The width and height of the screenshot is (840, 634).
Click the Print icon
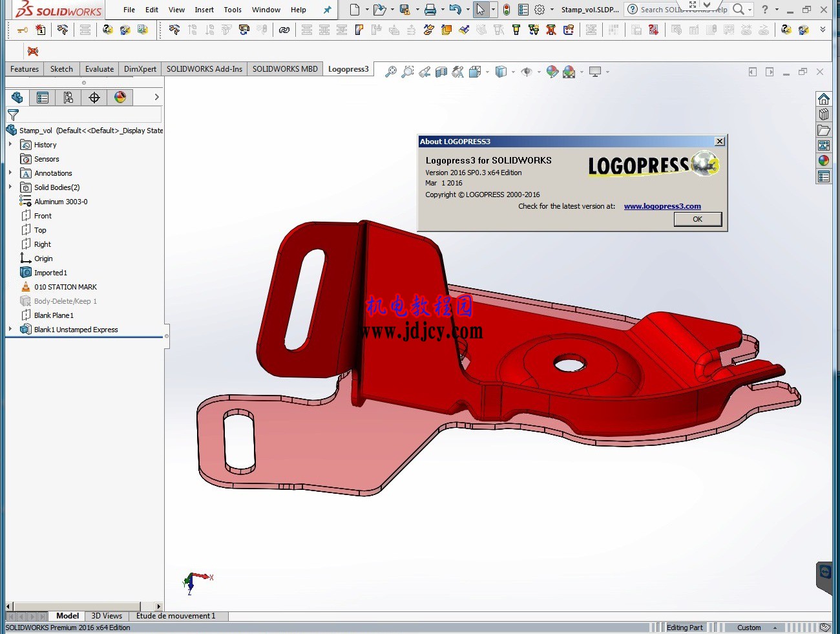(x=430, y=10)
